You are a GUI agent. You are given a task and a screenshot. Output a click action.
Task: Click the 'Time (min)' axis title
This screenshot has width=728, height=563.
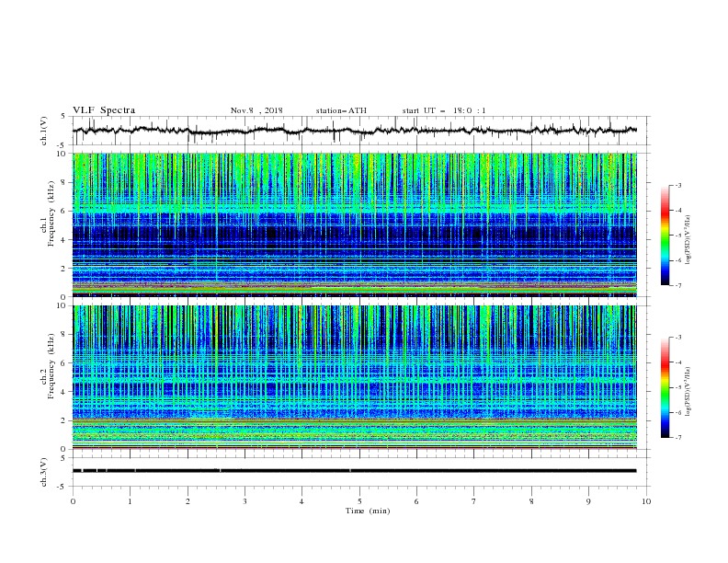pos(368,511)
